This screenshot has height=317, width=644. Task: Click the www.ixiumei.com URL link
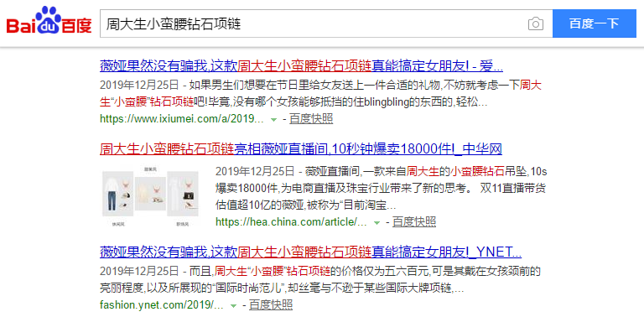pyautogui.click(x=181, y=119)
